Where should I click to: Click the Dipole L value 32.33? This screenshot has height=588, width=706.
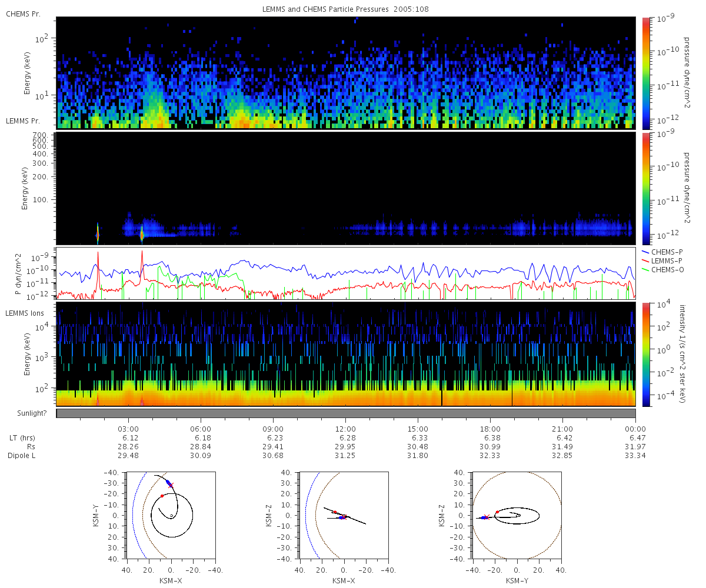point(490,456)
